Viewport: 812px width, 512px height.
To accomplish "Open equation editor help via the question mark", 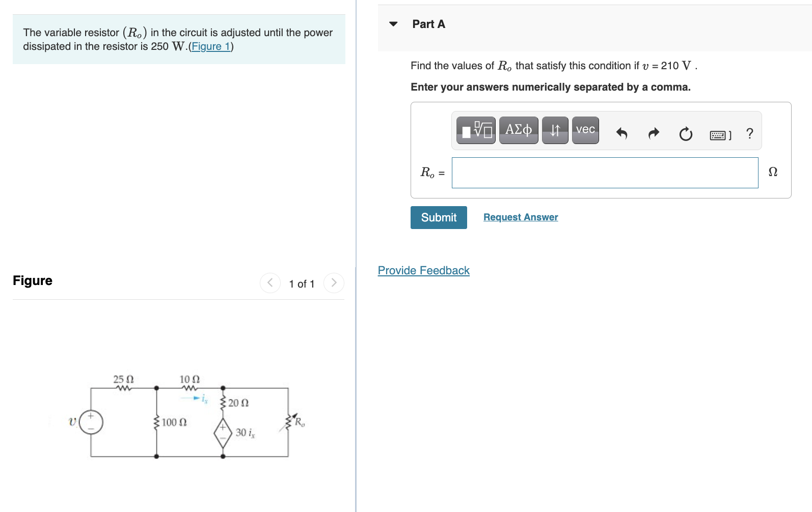I will coord(749,133).
